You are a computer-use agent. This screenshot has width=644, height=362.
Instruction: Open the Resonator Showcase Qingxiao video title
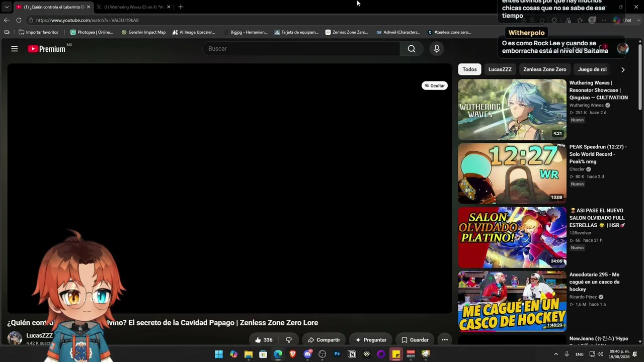click(x=599, y=90)
